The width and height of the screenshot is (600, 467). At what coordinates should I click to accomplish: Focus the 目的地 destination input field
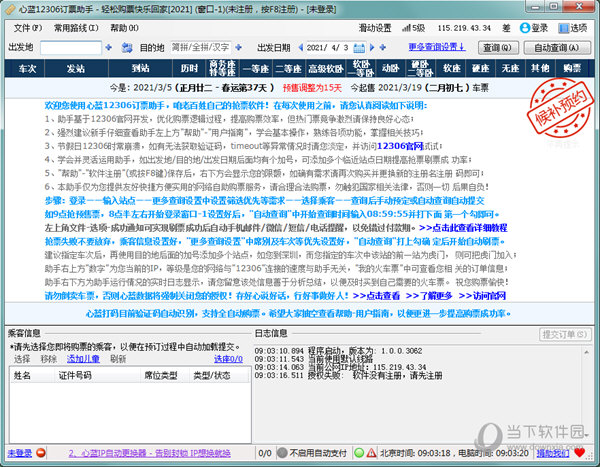201,47
